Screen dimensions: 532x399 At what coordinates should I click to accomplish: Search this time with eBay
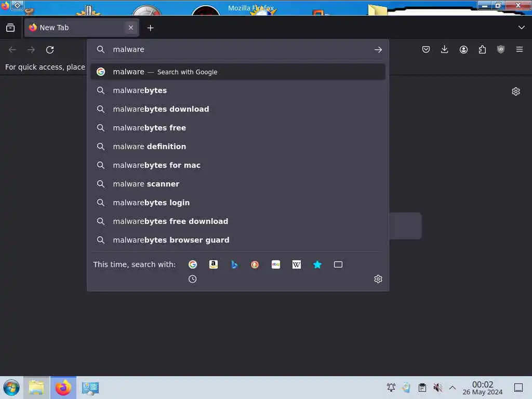(x=276, y=264)
